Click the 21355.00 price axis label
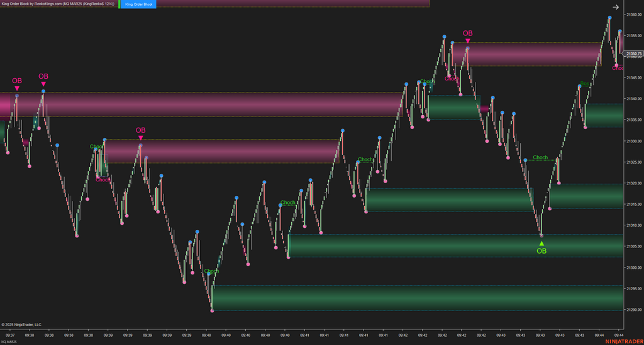This screenshot has width=644, height=345. (x=634, y=35)
